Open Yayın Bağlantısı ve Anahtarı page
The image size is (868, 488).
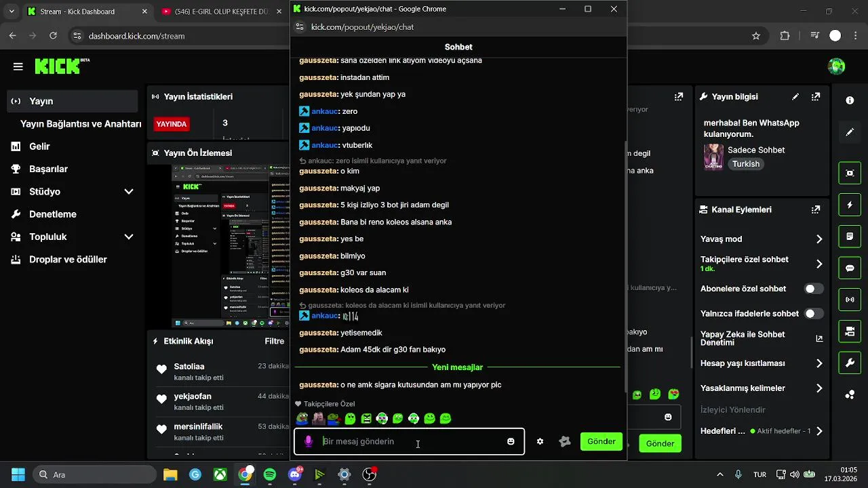tap(81, 124)
